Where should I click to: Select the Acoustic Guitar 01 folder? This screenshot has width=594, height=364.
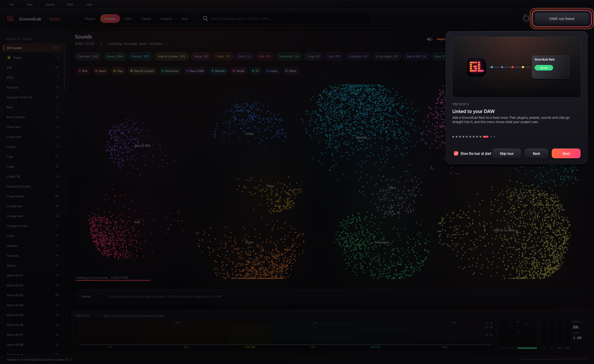tap(33, 97)
